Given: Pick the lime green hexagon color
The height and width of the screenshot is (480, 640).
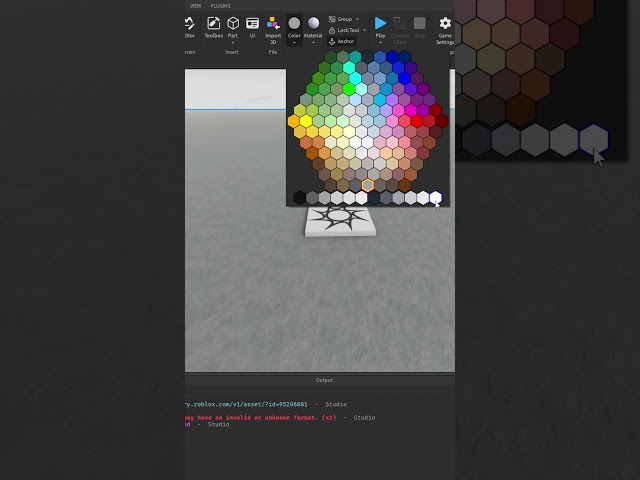Looking at the screenshot, I should (349, 89).
